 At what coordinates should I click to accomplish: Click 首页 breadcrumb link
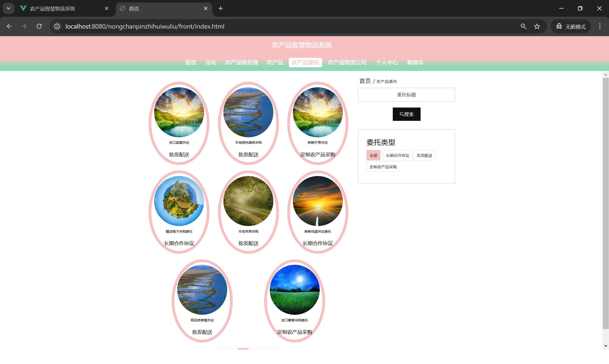365,81
